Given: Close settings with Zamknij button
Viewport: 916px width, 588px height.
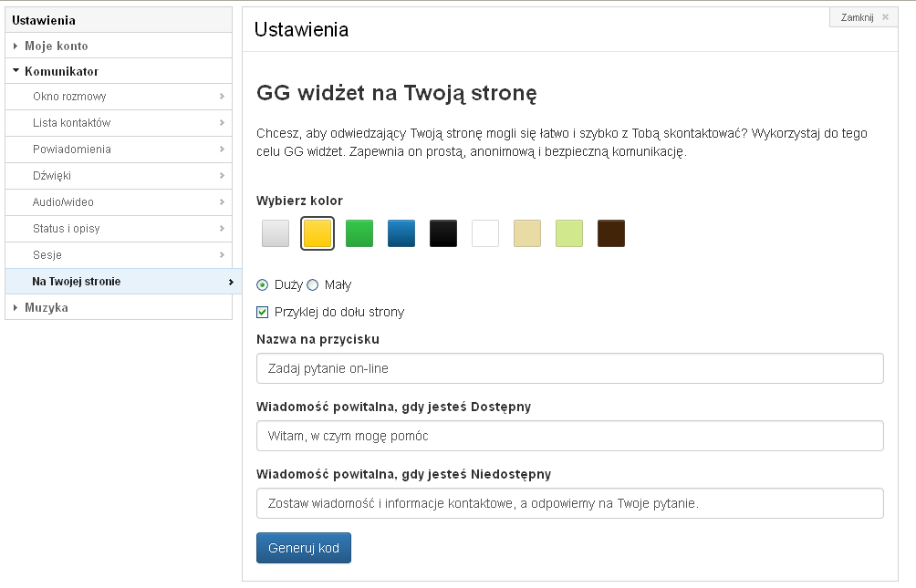Looking at the screenshot, I should [864, 17].
